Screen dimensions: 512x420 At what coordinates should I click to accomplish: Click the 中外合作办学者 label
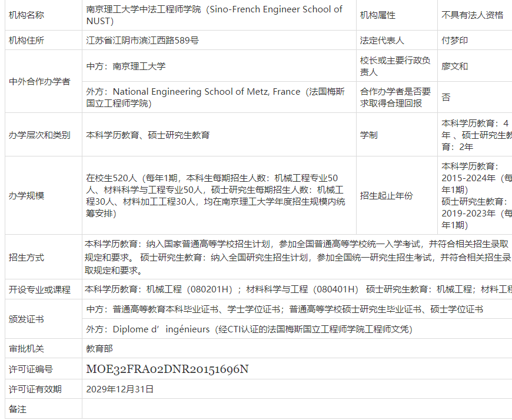point(39,82)
